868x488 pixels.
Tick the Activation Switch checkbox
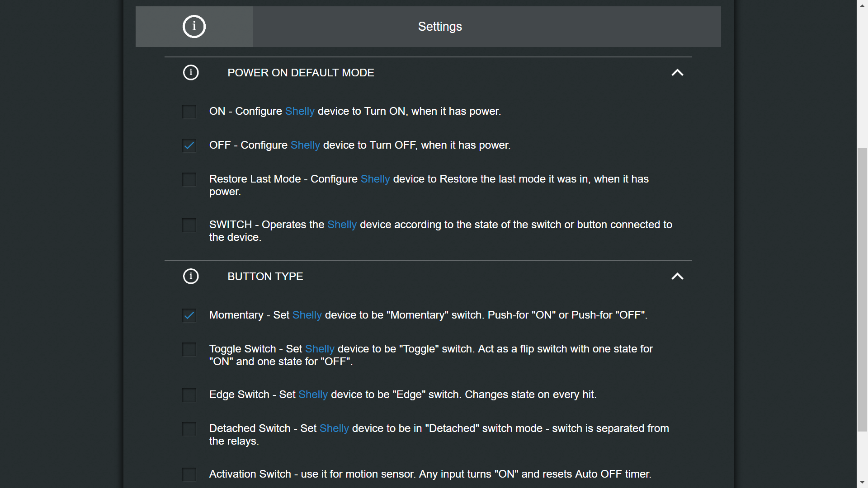pyautogui.click(x=189, y=474)
